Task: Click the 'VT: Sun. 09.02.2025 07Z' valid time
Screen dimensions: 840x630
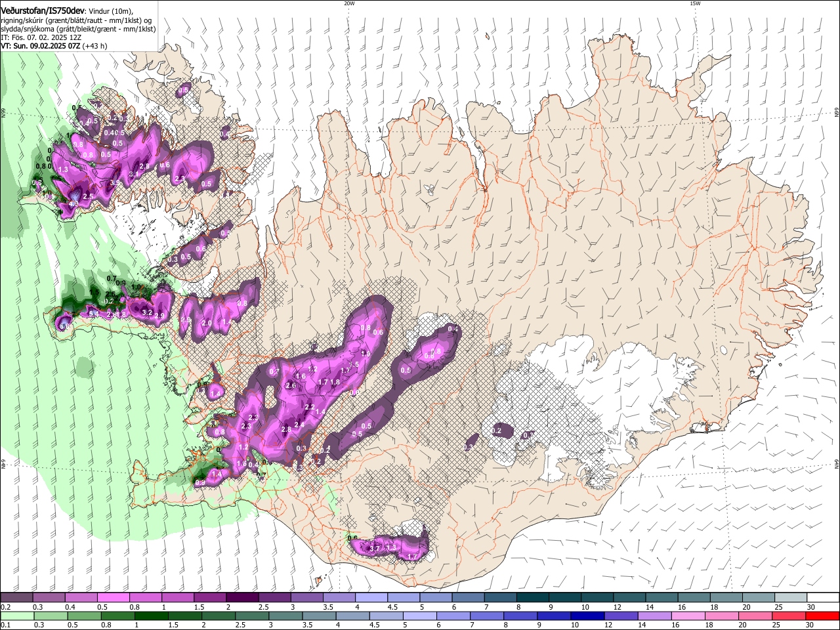Action: (x=41, y=46)
